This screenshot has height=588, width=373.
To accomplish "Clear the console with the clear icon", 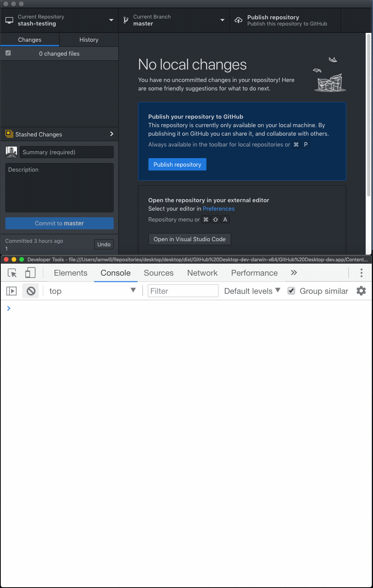I will coord(31,291).
